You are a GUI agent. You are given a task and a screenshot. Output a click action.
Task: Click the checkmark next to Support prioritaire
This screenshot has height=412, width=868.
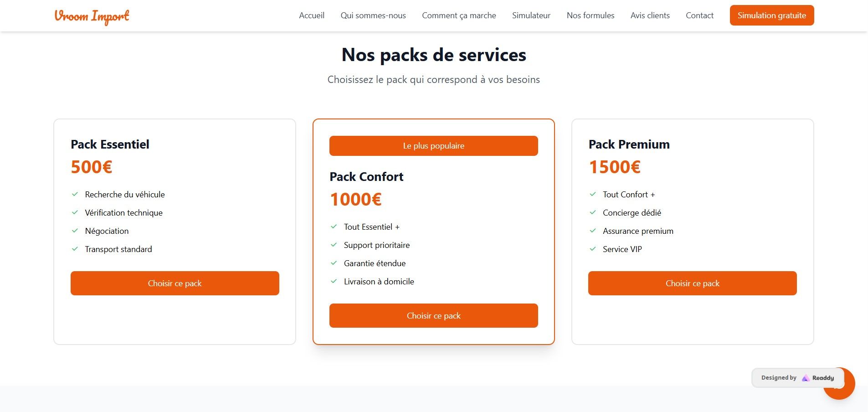334,245
